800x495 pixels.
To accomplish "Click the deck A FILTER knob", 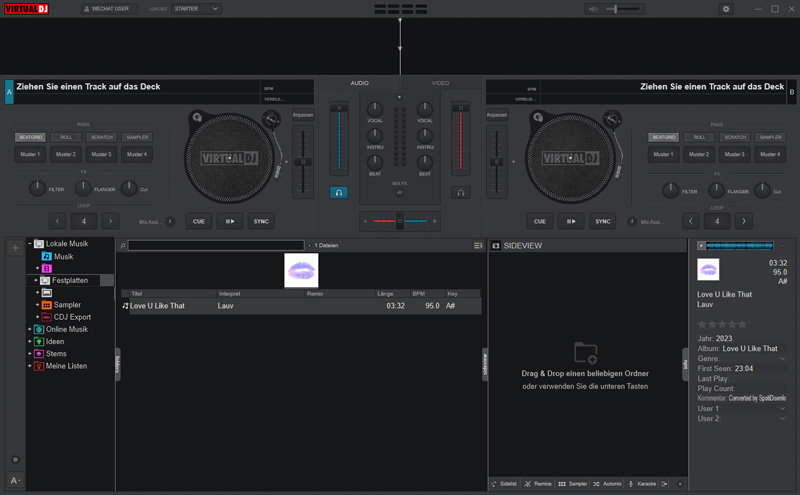I will coord(37,188).
